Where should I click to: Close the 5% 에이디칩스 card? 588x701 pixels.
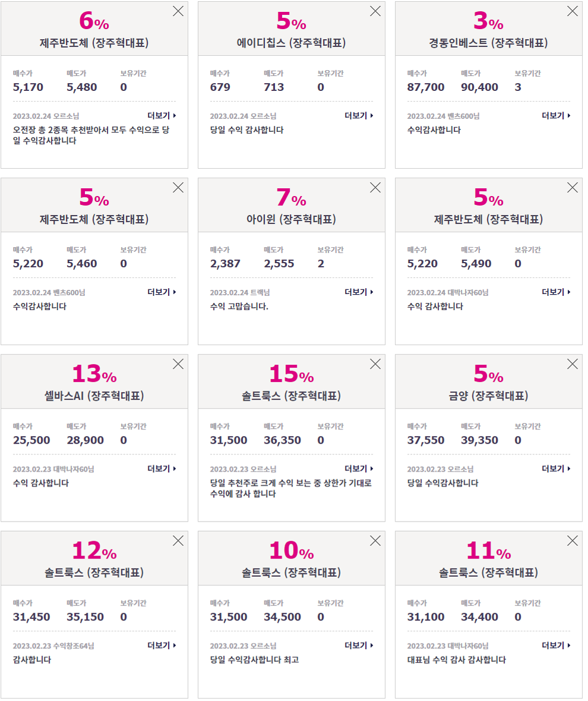coord(375,11)
